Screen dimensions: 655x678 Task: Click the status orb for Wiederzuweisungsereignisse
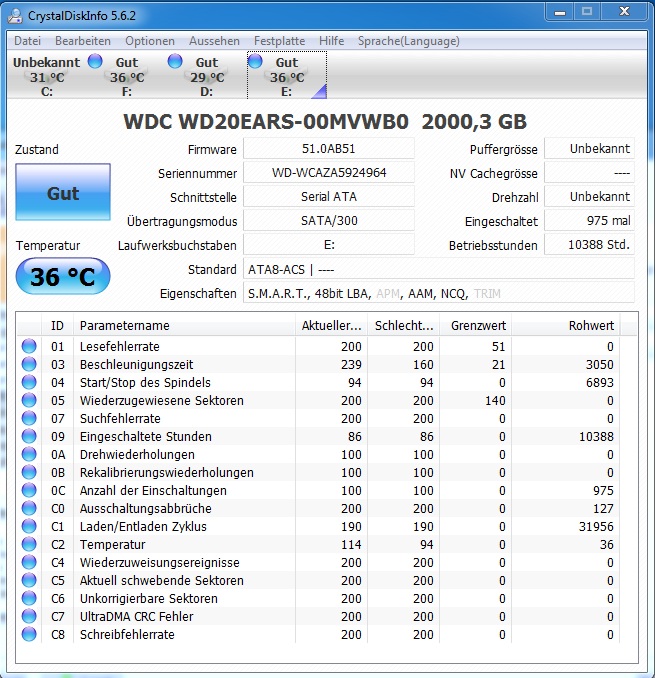[29, 562]
